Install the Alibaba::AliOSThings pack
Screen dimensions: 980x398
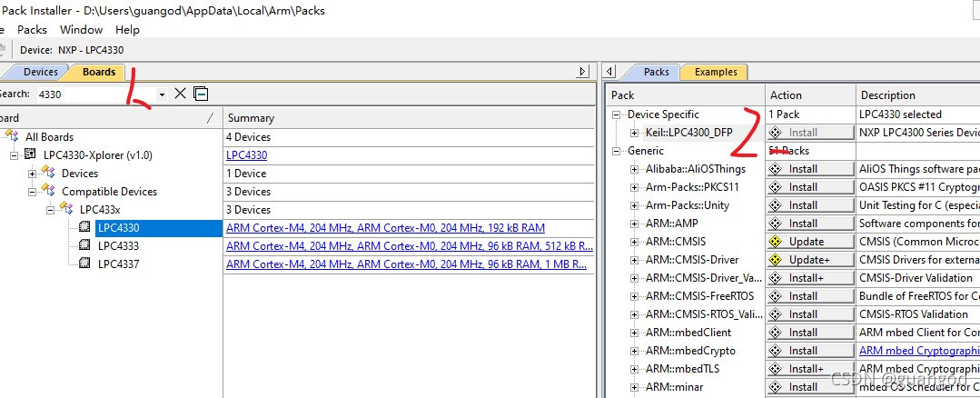click(x=811, y=169)
